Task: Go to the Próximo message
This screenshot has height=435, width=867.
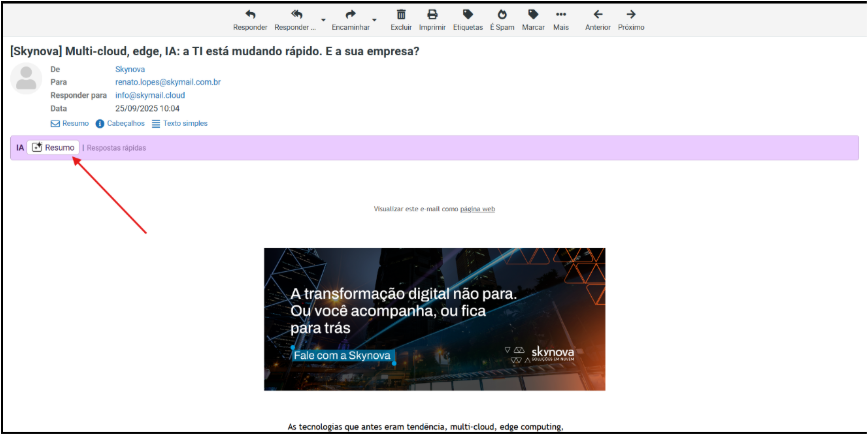Action: point(631,15)
